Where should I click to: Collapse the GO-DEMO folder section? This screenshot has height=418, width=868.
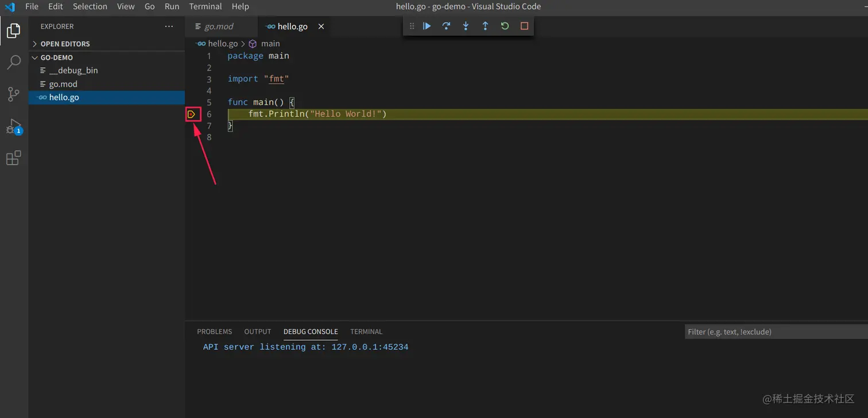(x=107, y=57)
